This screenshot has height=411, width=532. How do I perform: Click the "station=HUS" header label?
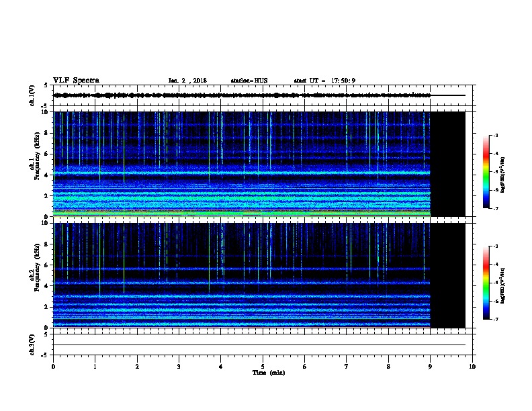pos(249,81)
